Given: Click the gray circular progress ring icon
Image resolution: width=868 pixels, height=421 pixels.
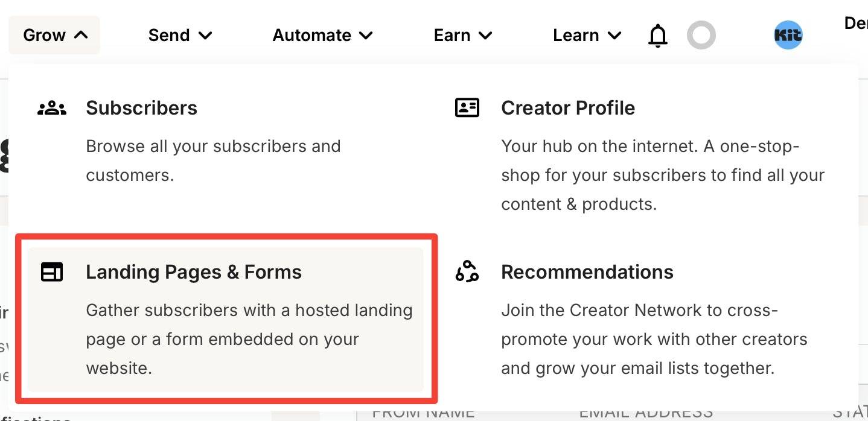Looking at the screenshot, I should (x=701, y=36).
